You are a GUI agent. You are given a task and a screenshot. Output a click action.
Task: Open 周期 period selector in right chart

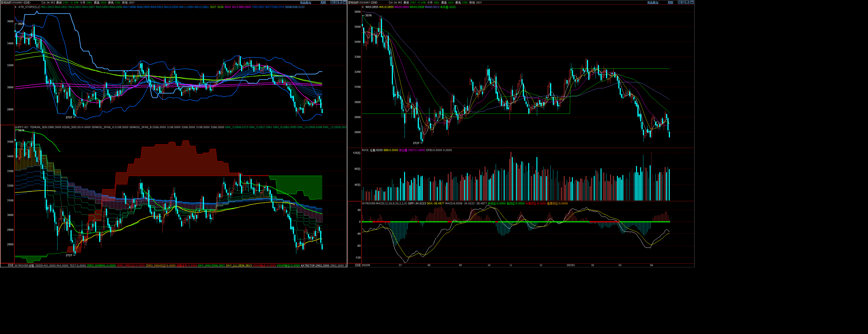pos(670,2)
